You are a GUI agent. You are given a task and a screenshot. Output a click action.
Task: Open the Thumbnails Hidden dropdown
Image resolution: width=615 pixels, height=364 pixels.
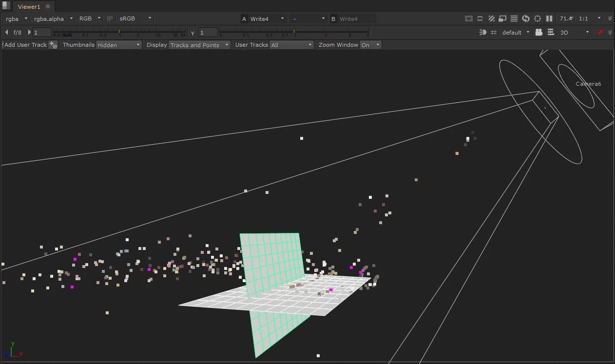(x=119, y=45)
